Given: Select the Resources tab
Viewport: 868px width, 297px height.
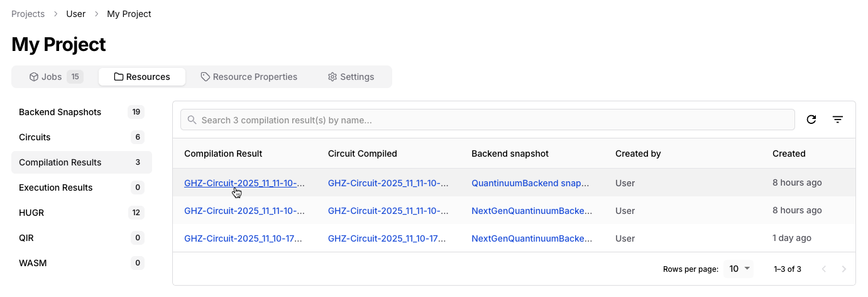Looking at the screenshot, I should point(142,77).
